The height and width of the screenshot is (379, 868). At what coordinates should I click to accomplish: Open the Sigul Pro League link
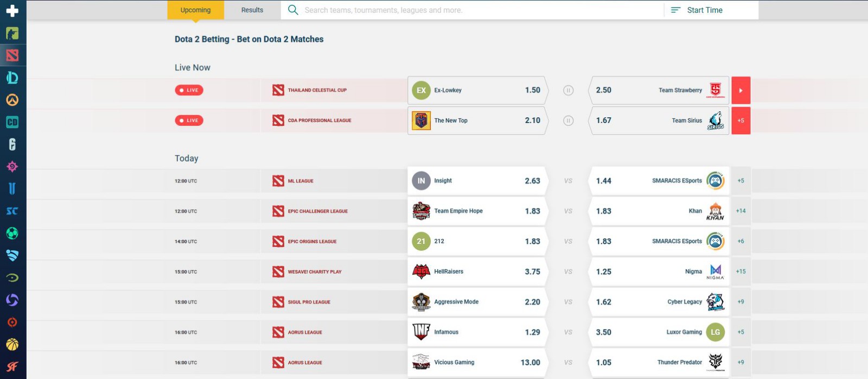point(309,302)
